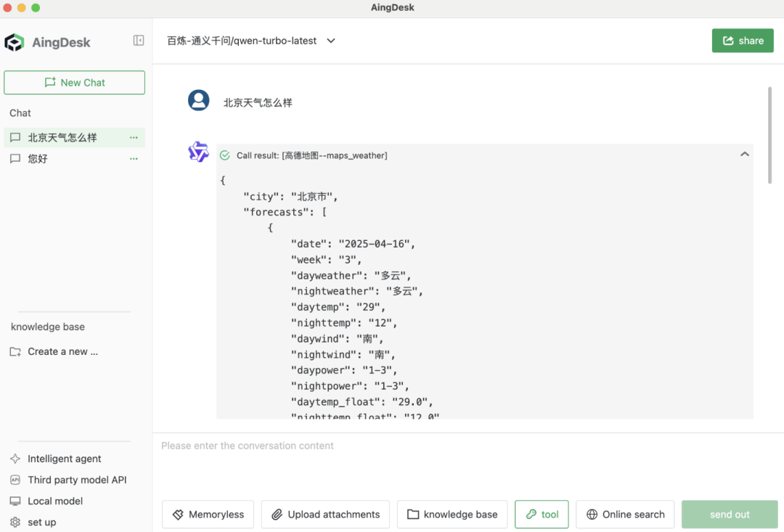Toggle Online search
784x532 pixels.
click(625, 515)
